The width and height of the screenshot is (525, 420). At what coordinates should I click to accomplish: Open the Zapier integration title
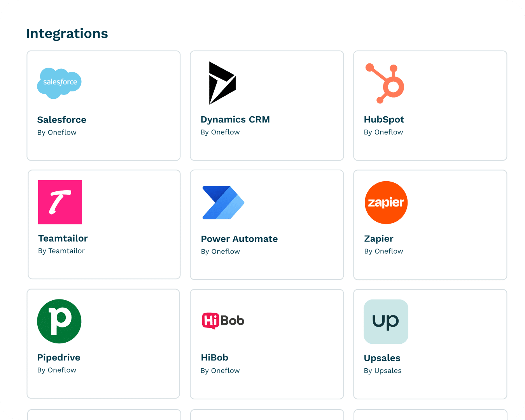click(378, 239)
